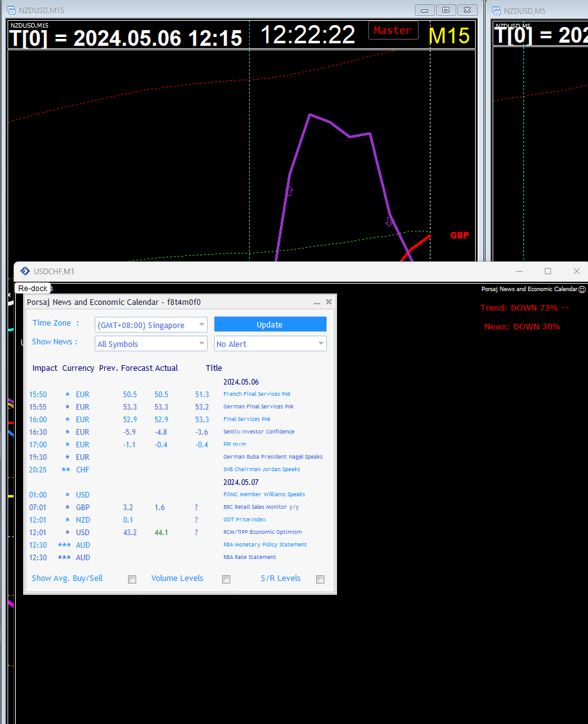The height and width of the screenshot is (724, 588).
Task: Close the NZDUSD,M15 chart window
Action: pyautogui.click(x=467, y=9)
